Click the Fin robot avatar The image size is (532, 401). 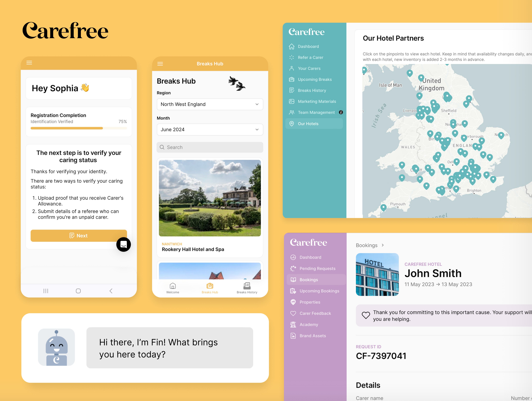(56, 347)
